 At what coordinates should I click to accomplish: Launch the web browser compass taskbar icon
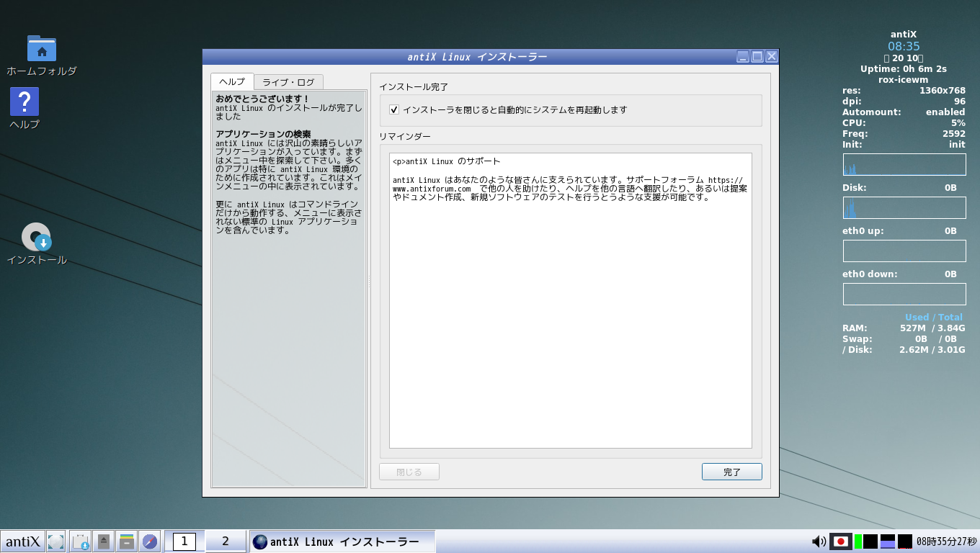(150, 541)
